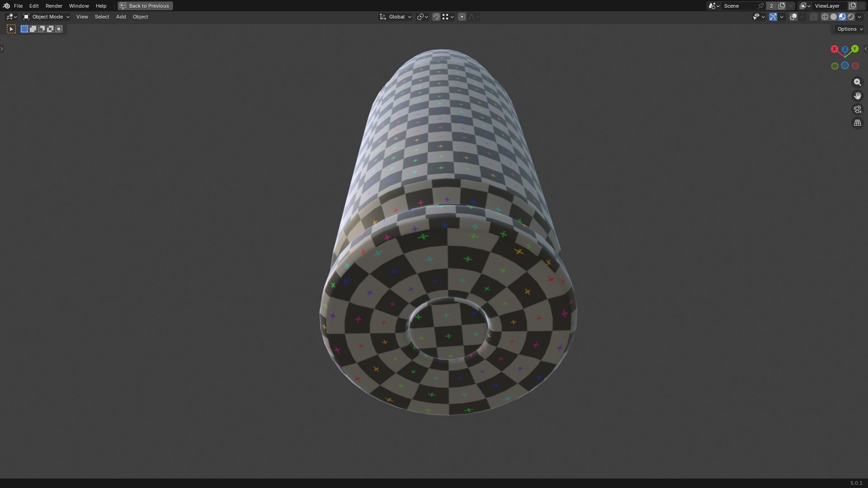The image size is (868, 488).
Task: Click the ViewLayer name field
Action: pos(830,6)
